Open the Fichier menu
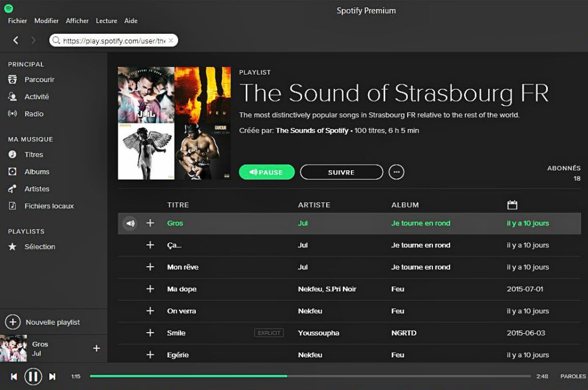The width and height of the screenshot is (588, 390). point(17,21)
